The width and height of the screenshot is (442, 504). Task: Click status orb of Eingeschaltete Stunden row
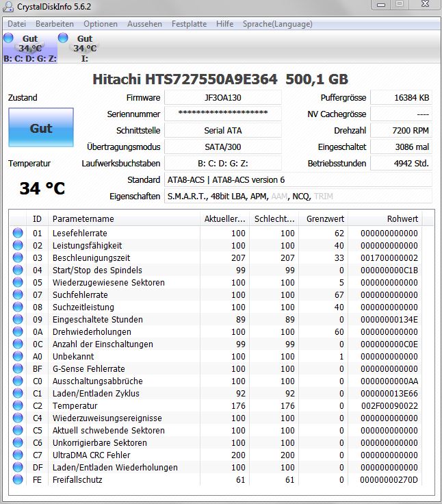[x=18, y=319]
